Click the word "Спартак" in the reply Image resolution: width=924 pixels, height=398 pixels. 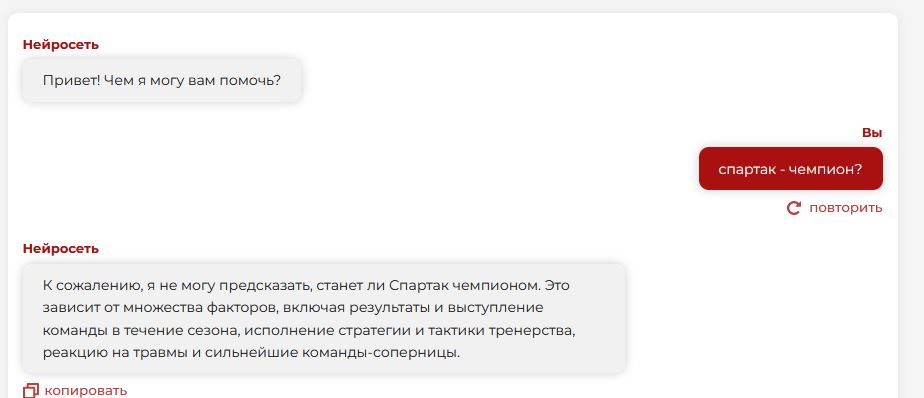418,285
